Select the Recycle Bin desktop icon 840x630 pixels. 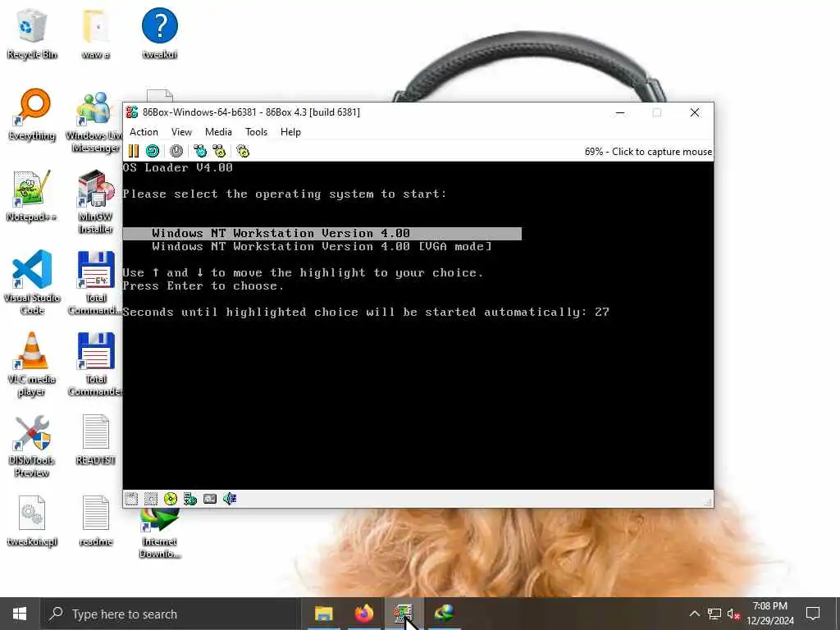(32, 34)
